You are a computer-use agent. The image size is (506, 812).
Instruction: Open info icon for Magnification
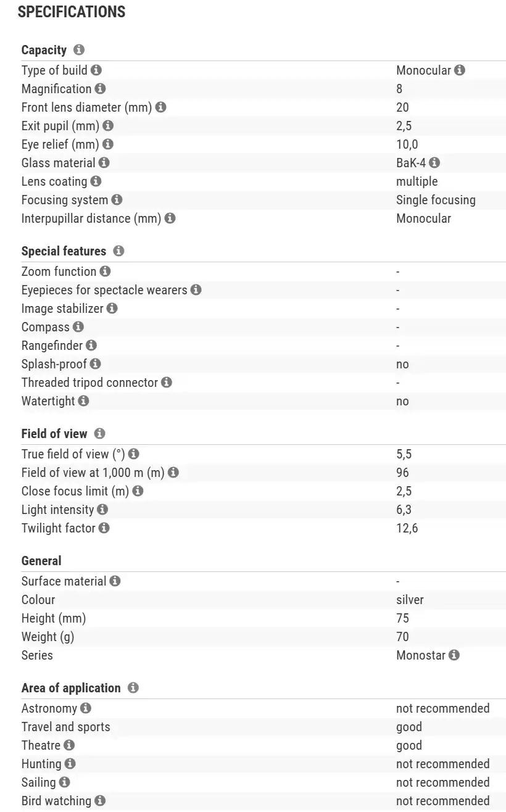[100, 88]
